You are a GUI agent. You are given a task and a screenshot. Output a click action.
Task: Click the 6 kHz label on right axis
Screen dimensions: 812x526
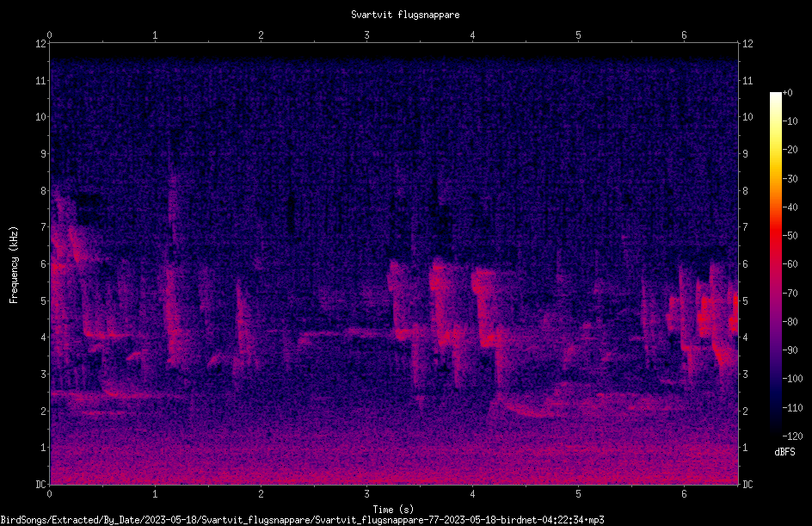click(745, 264)
